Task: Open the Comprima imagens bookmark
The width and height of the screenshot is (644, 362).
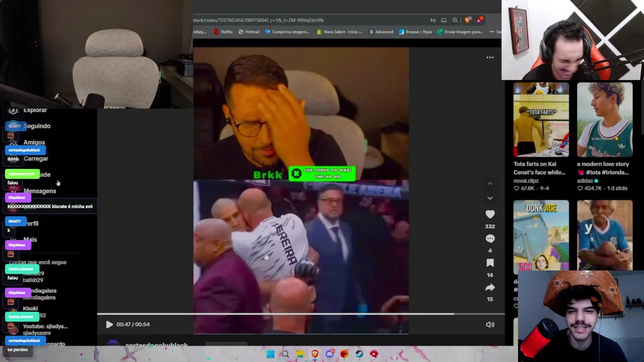Action: (x=287, y=32)
